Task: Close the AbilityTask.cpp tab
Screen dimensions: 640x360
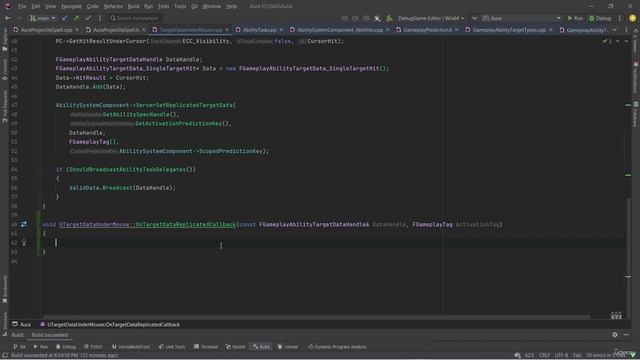Action: click(281, 30)
